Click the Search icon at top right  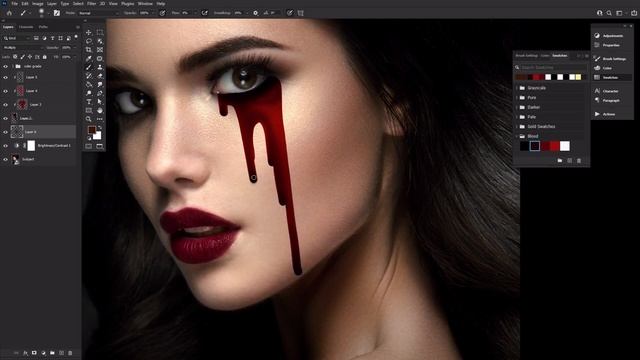609,13
